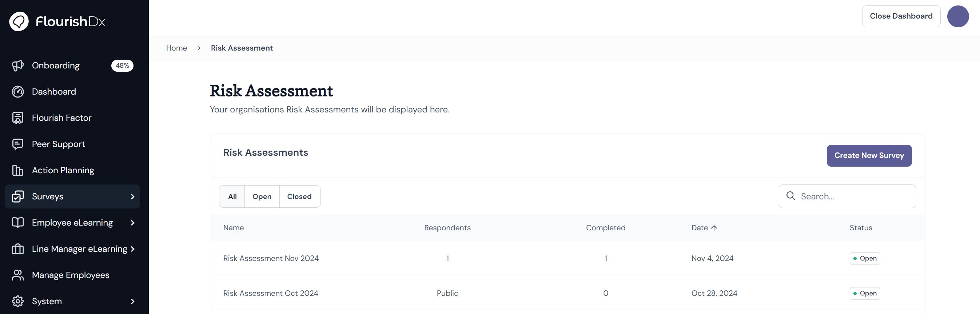
Task: Click the Name column header
Action: point(234,228)
